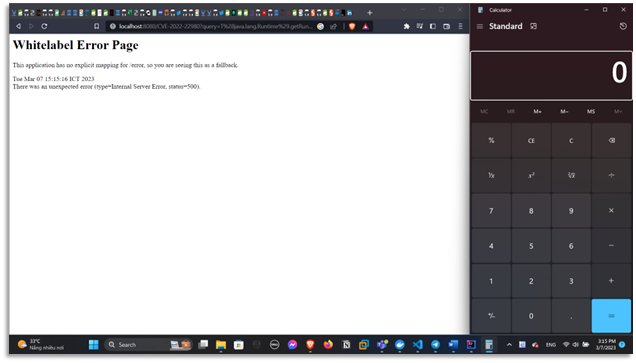The width and height of the screenshot is (636, 363).
Task: Click the CE clear entry key
Action: point(531,140)
